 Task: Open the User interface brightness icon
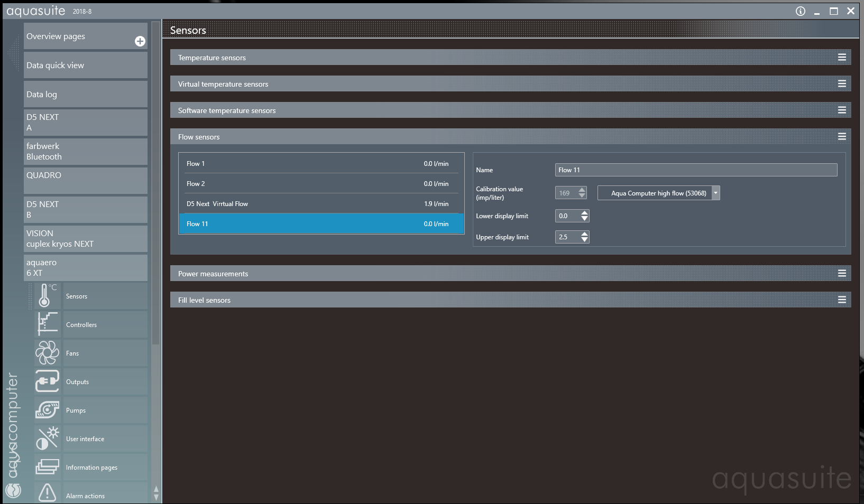pyautogui.click(x=47, y=438)
